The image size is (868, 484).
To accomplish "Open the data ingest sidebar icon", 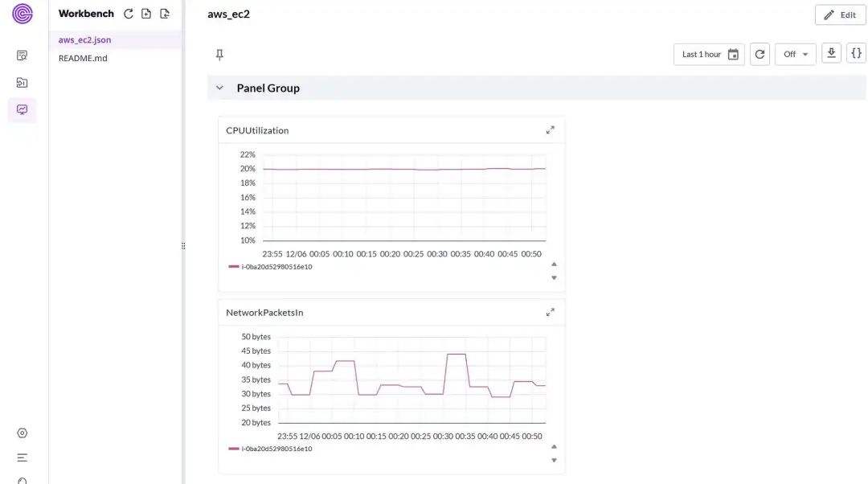I will (23, 82).
